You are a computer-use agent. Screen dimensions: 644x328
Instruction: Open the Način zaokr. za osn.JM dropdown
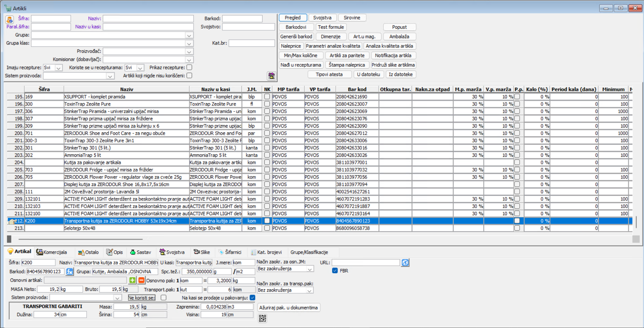click(310, 269)
